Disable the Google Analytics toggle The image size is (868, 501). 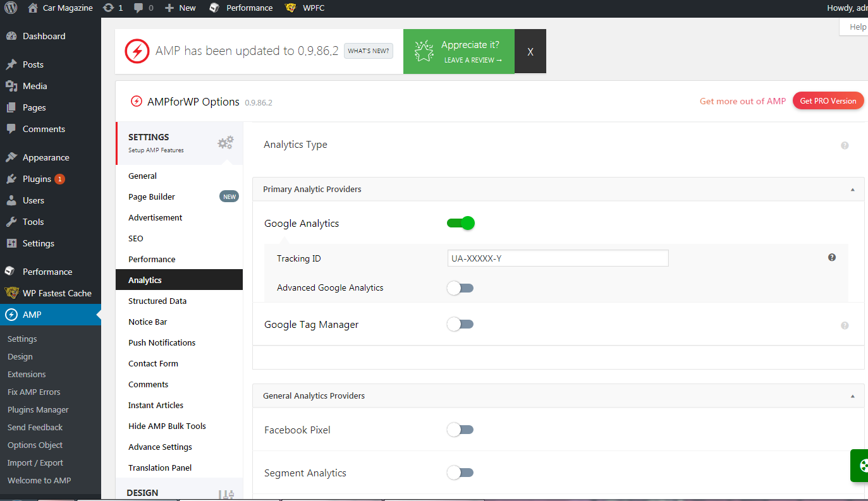[x=460, y=223]
